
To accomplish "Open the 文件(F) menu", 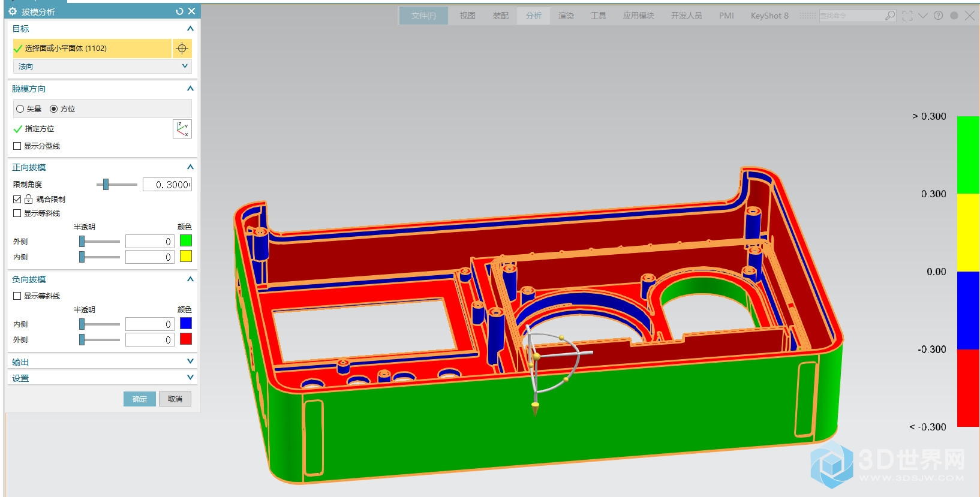I will click(x=423, y=16).
